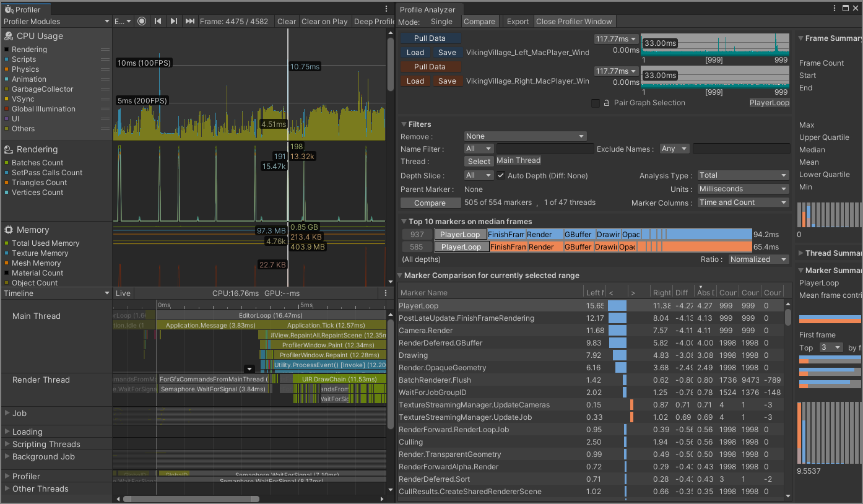Jump to the current frame

[190, 21]
